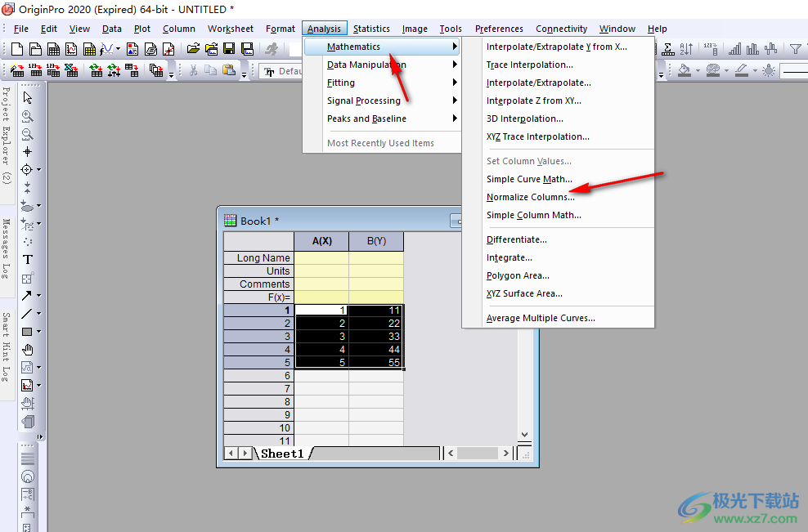Click the paint bucket fill color swatch

point(685,71)
